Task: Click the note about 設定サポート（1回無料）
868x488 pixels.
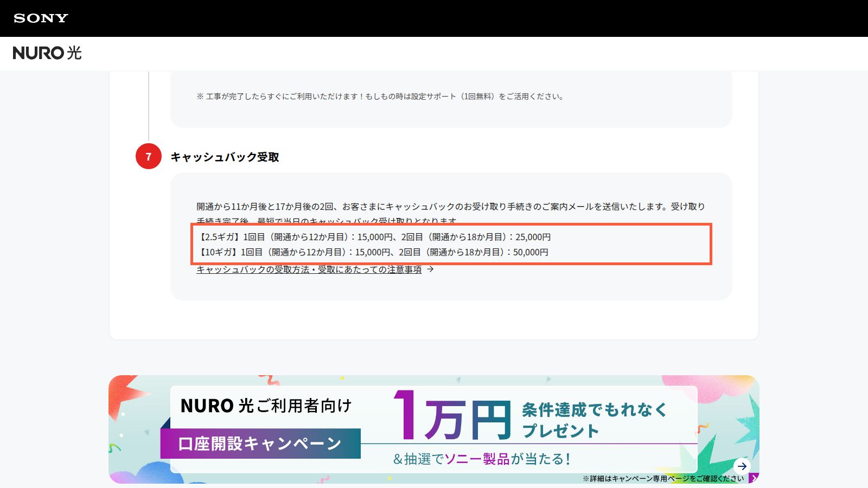Action: click(x=381, y=97)
